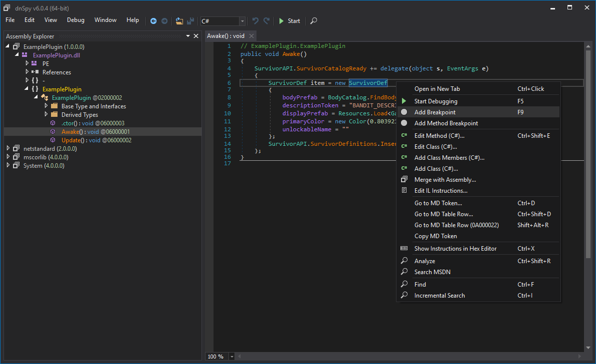Image resolution: width=596 pixels, height=364 pixels.
Task: Expand the System (4.0.0.0) assembly
Action: (x=8, y=165)
